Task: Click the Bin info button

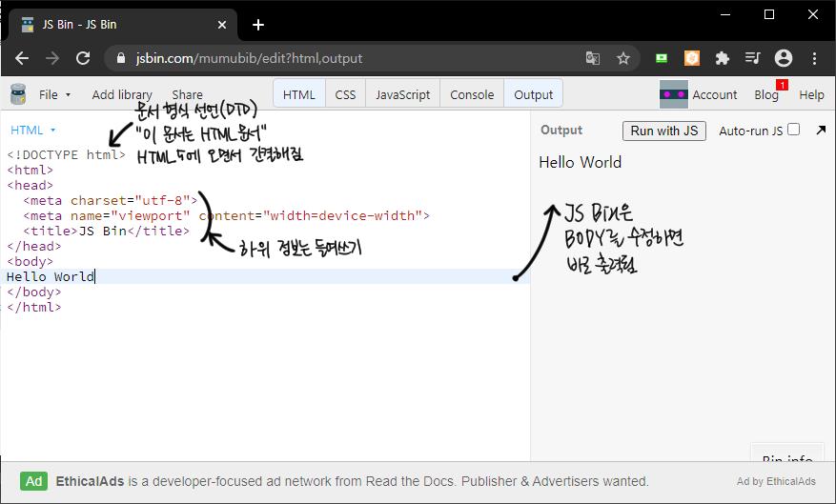Action: tap(787, 454)
